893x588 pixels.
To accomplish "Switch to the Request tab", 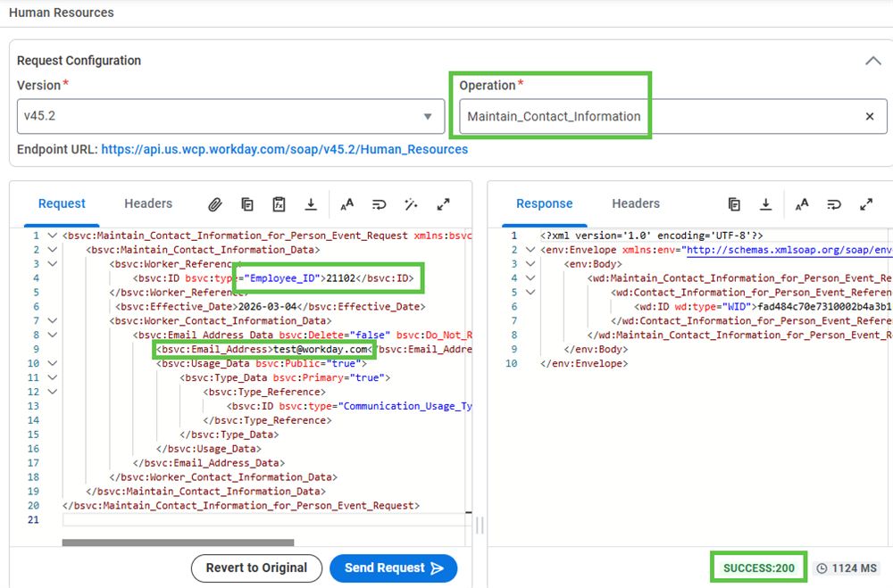I will coord(62,203).
